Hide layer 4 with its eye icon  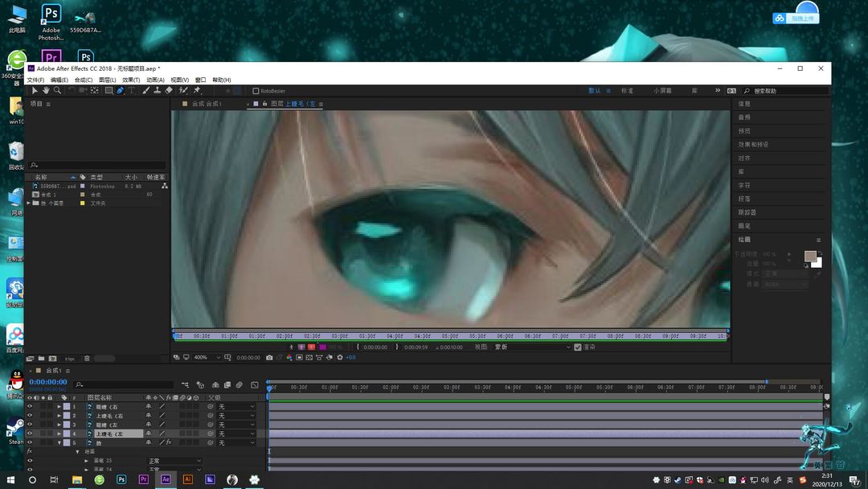tap(30, 434)
